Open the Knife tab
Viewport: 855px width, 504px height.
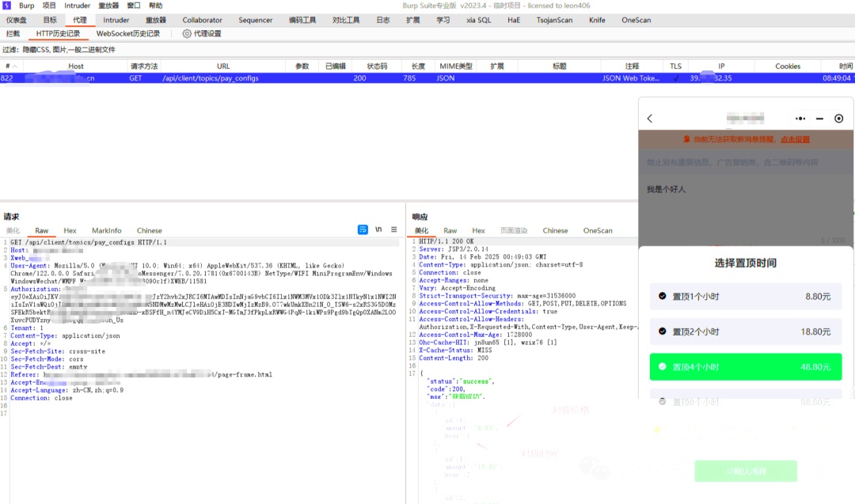(597, 20)
